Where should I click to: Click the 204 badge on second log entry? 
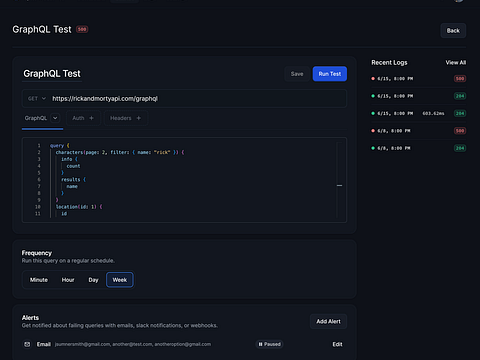(460, 96)
